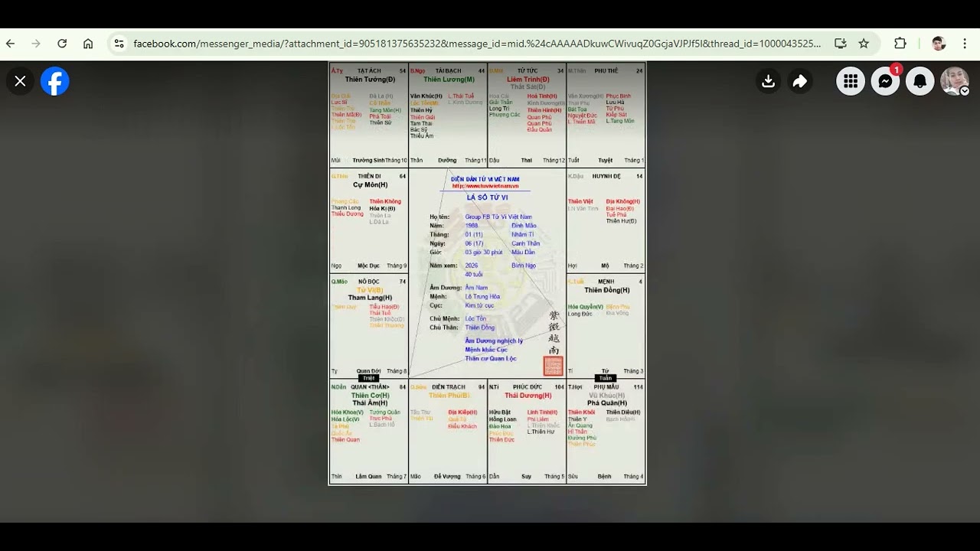The image size is (980, 551).
Task: Focus the facebook.com address bar
Action: tap(476, 44)
